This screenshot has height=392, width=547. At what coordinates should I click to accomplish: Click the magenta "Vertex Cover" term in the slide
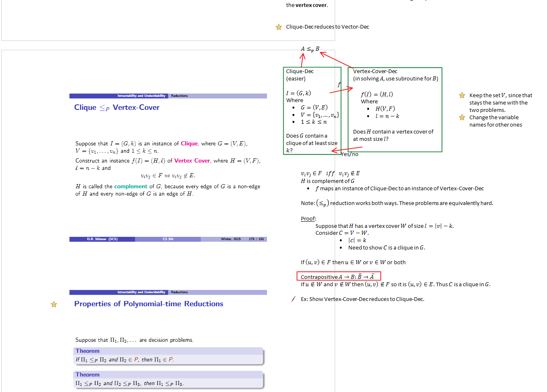[x=192, y=160]
